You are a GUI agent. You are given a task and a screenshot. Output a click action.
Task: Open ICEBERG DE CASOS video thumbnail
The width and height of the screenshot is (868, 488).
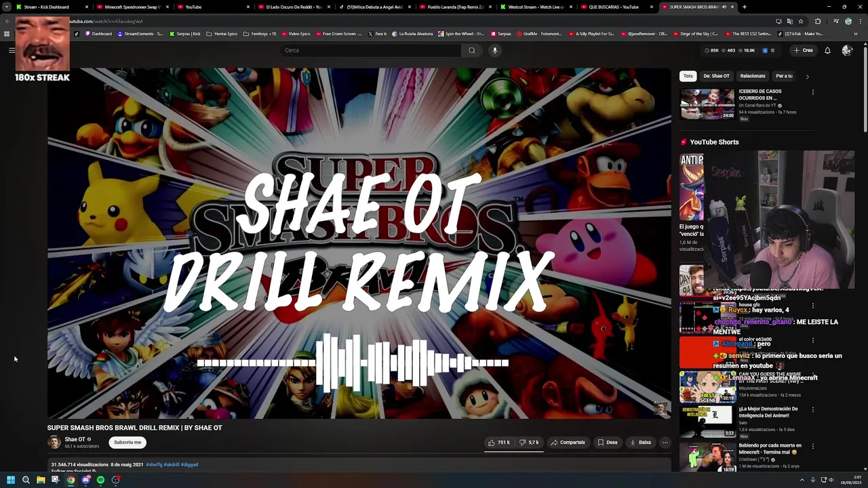coord(707,104)
